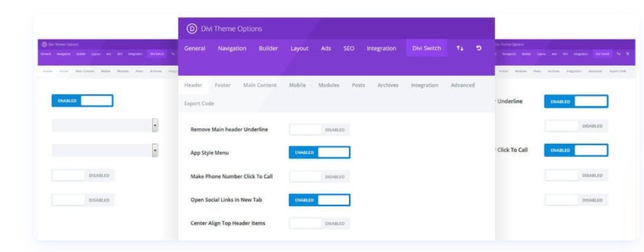Toggle the lower DISABLED switch in left window
The height and width of the screenshot is (252, 644).
pyautogui.click(x=83, y=200)
